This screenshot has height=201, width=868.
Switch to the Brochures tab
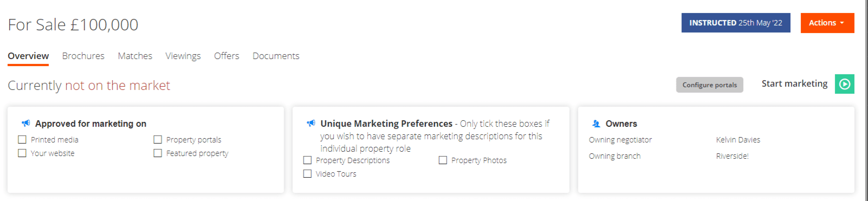click(83, 56)
